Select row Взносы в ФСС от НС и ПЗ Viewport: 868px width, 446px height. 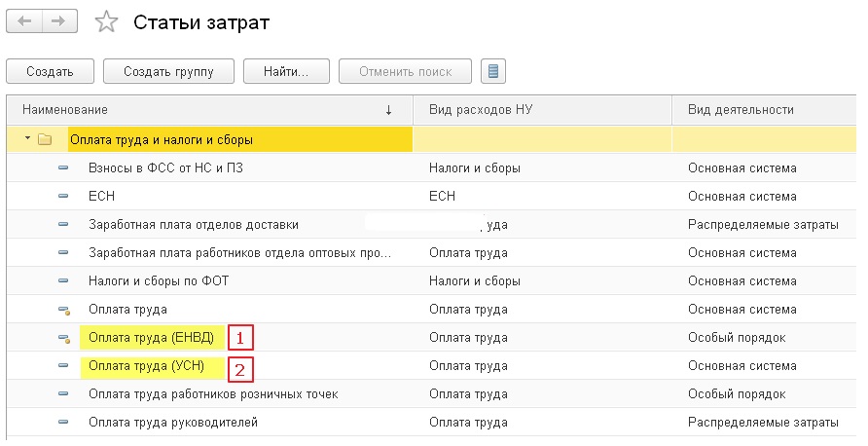coord(165,167)
